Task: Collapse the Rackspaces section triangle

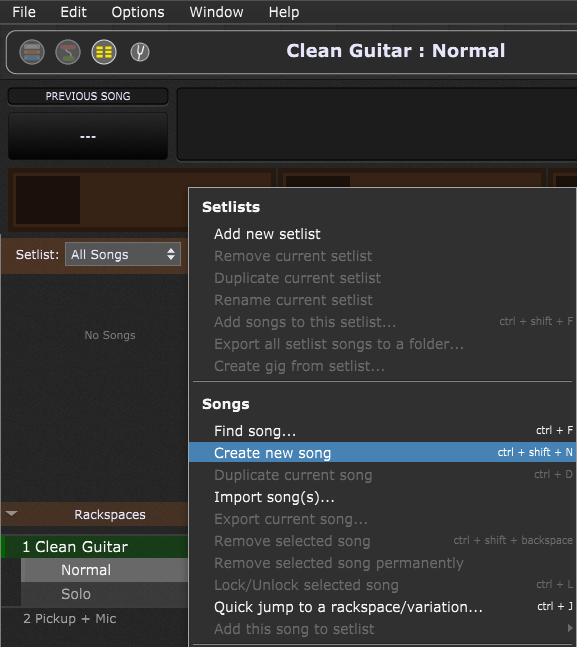Action: (12, 514)
